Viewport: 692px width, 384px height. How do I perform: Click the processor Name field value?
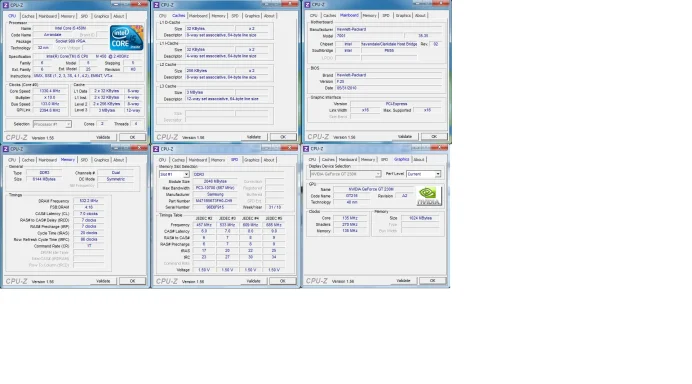pyautogui.click(x=71, y=28)
